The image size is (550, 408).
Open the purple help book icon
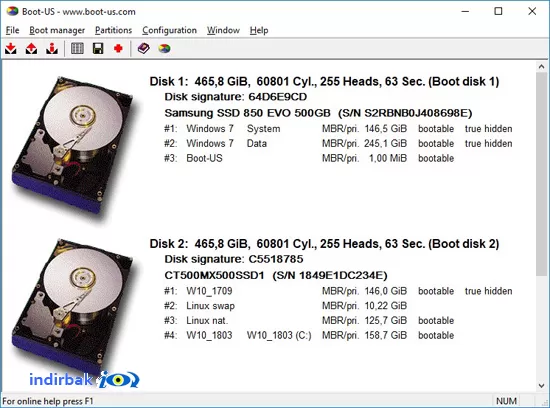[143, 48]
